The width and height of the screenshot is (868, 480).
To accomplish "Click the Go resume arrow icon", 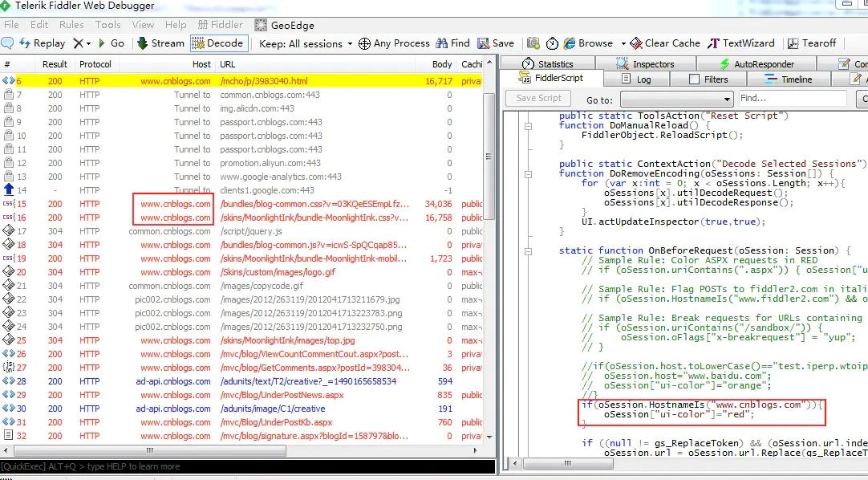I will click(x=102, y=43).
